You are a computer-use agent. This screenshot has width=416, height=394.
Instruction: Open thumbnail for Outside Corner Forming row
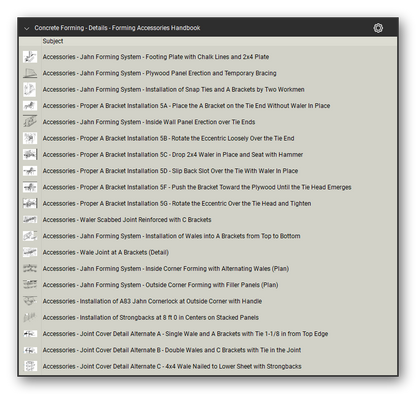pos(30,285)
